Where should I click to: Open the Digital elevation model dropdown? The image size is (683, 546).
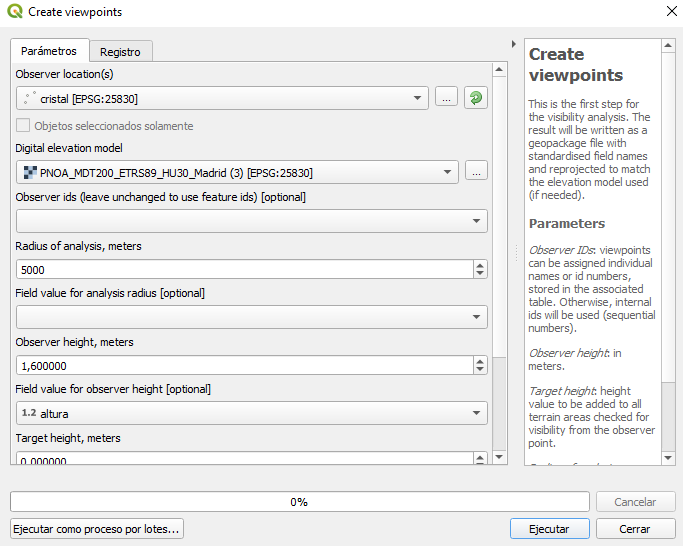[447, 173]
